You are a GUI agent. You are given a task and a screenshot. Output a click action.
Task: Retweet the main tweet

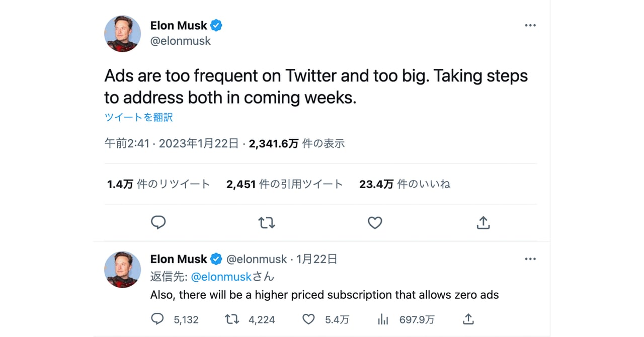(x=266, y=222)
